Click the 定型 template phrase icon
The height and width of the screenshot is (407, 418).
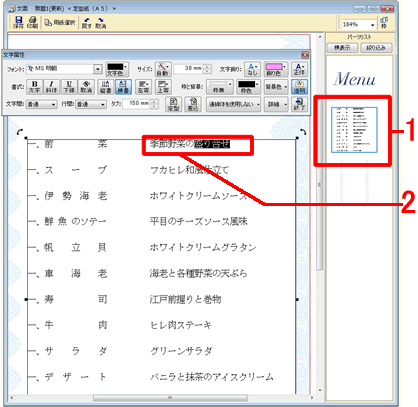(174, 104)
